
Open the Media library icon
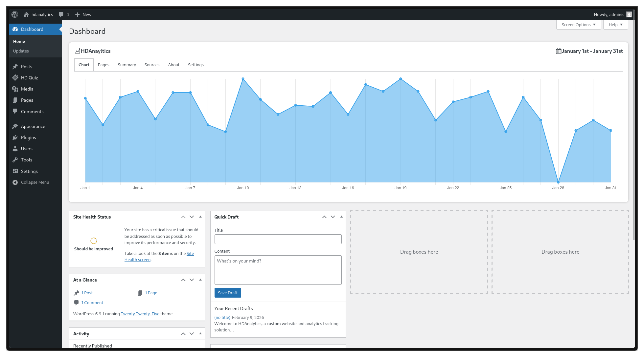[15, 89]
